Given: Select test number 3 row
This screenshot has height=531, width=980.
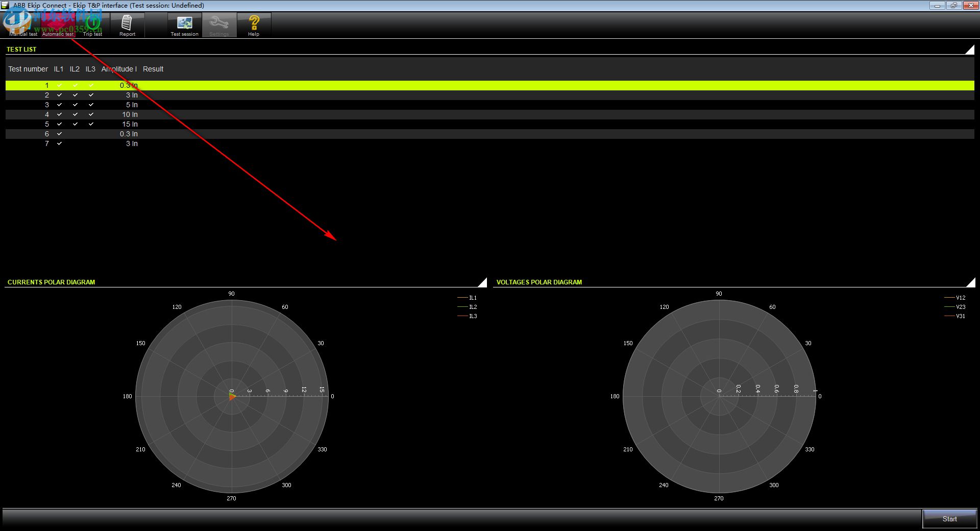Looking at the screenshot, I should (x=490, y=105).
